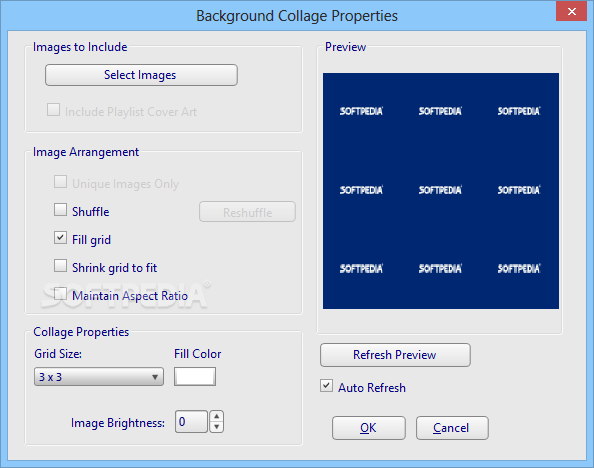Screen dimensions: 594x468
Task: Click the Reshuffle button
Action: coord(247,212)
